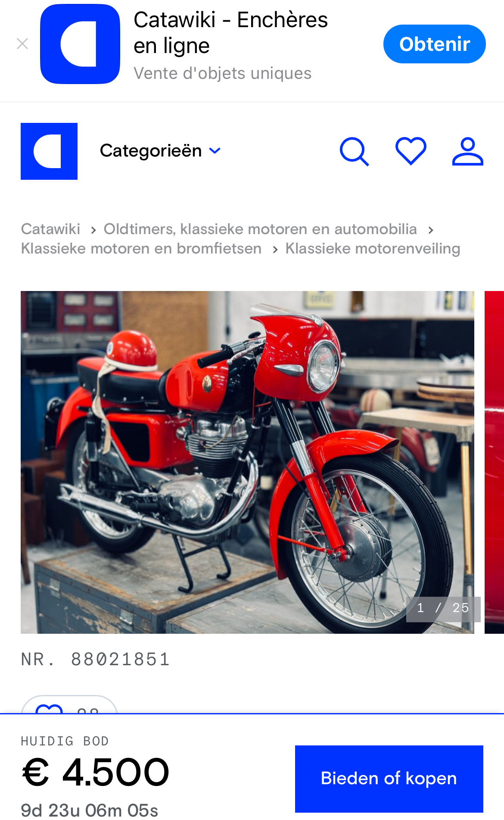
Task: Open the Catawiki home logo
Action: pyautogui.click(x=49, y=151)
